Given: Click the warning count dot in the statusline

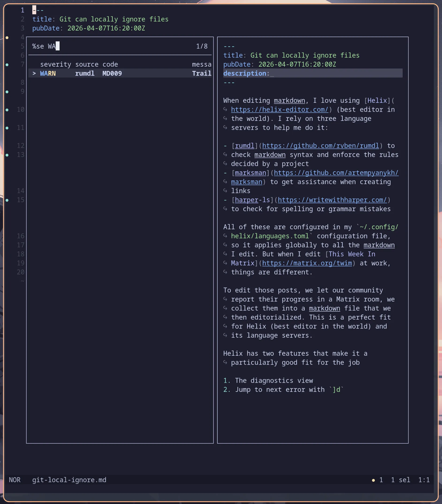Looking at the screenshot, I should click(x=373, y=480).
